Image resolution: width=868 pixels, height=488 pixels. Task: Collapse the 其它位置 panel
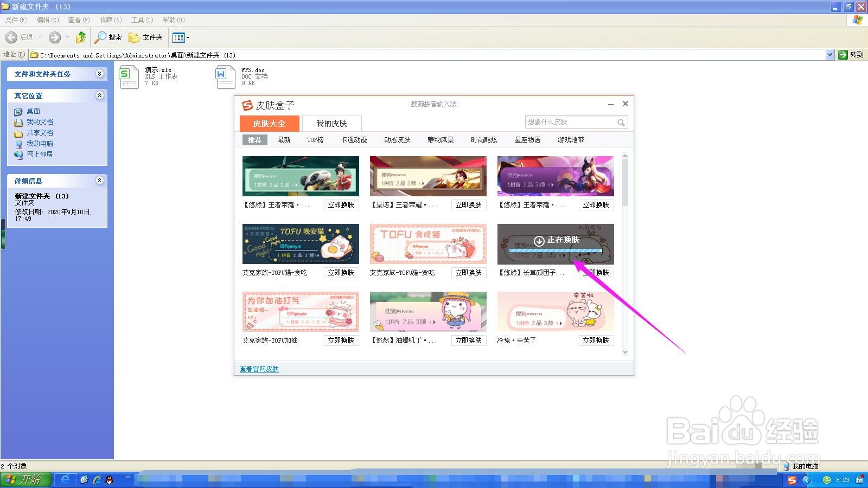100,95
